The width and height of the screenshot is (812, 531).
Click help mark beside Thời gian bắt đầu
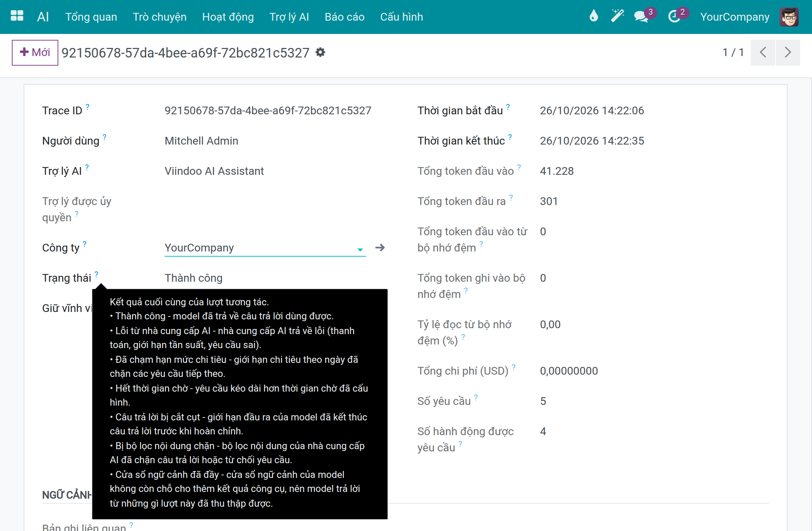(x=508, y=107)
